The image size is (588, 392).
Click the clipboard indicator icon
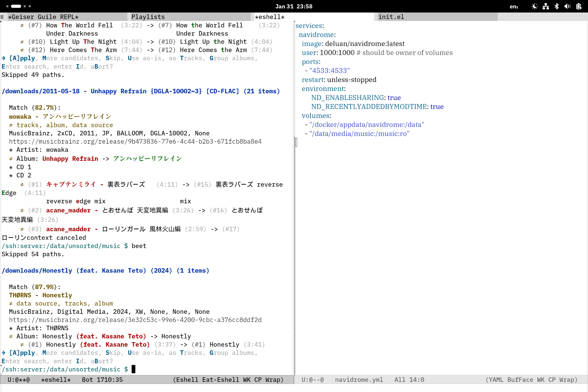[579, 6]
